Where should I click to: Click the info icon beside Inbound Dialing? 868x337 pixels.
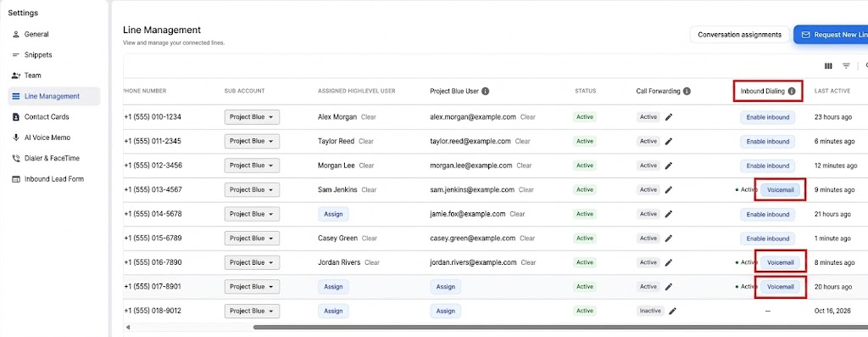coord(792,91)
